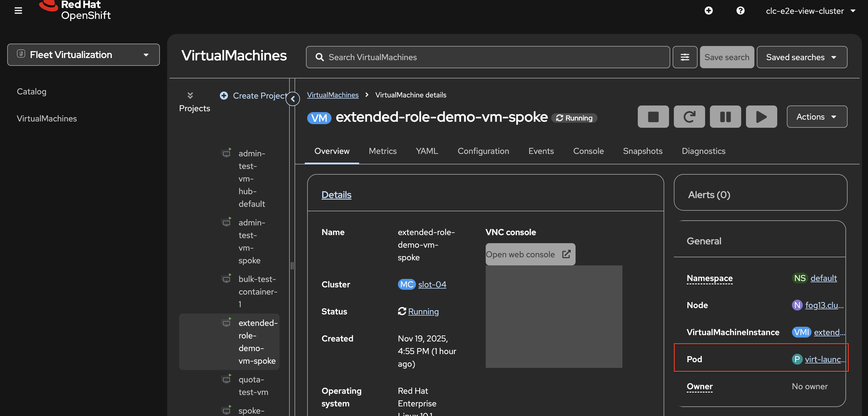Image resolution: width=868 pixels, height=416 pixels.
Task: Open the help question mark icon
Action: 740,11
